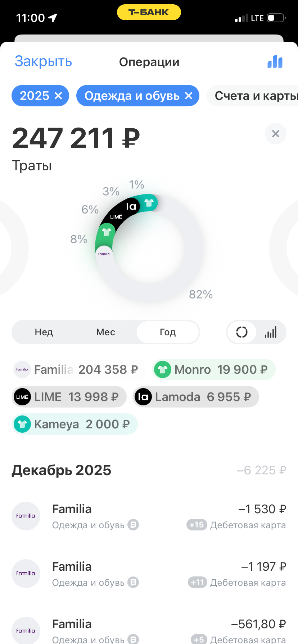Switch to the donut chart view

tap(242, 332)
